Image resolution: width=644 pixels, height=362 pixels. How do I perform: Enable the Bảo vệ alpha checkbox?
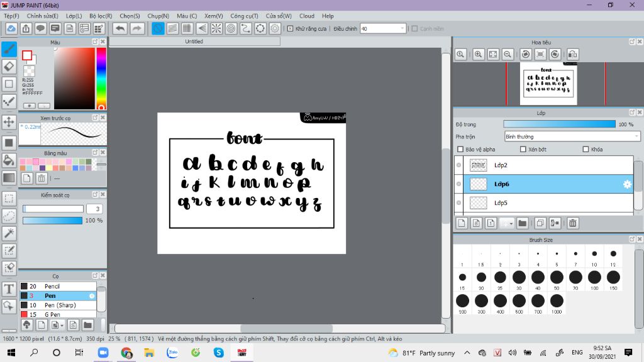point(461,150)
